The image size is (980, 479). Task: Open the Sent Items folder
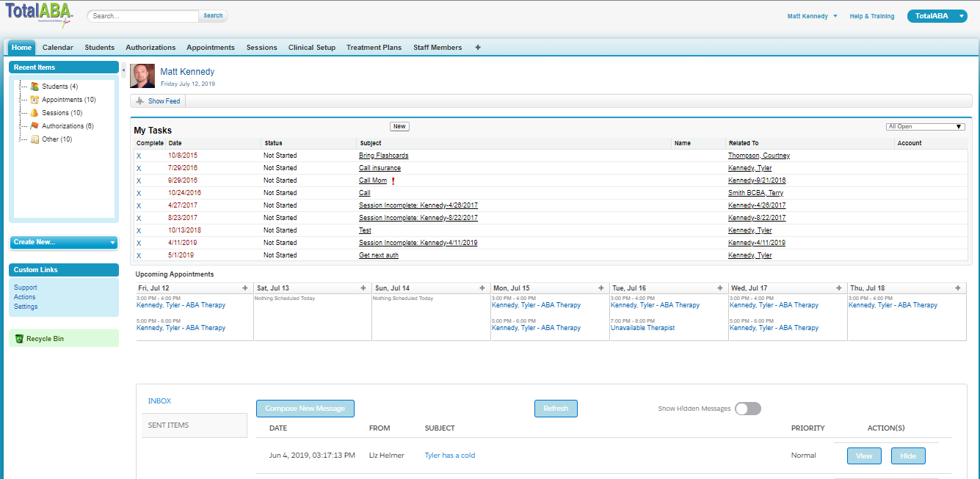pyautogui.click(x=168, y=425)
